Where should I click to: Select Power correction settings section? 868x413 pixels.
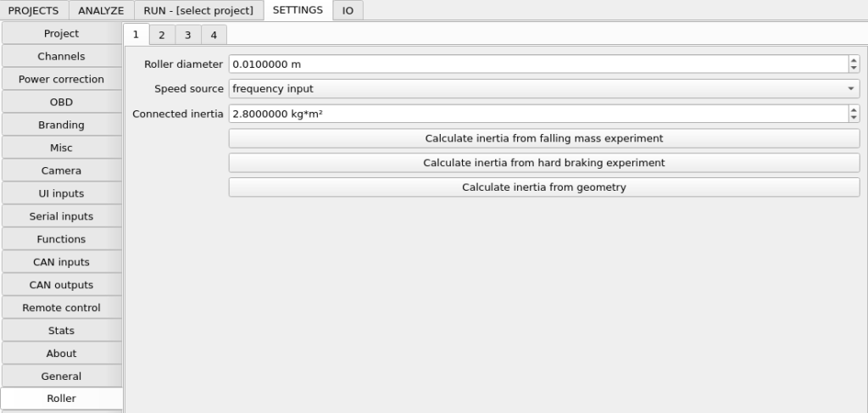click(61, 79)
